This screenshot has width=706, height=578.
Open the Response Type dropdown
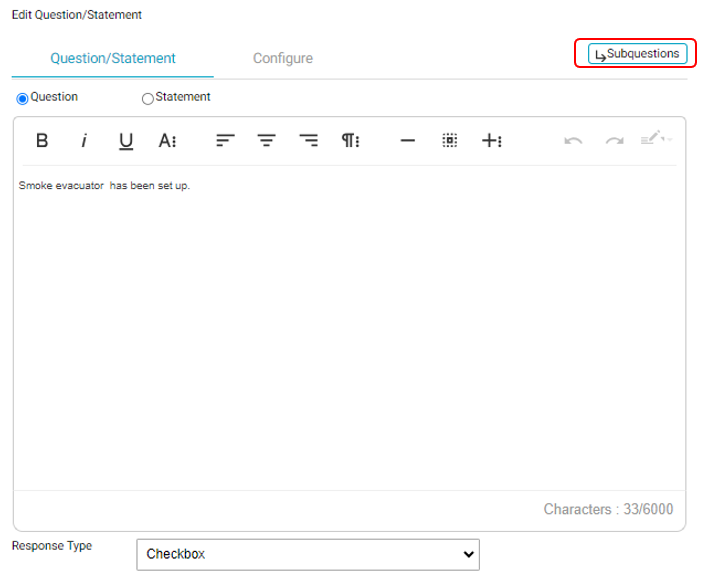pos(308,554)
